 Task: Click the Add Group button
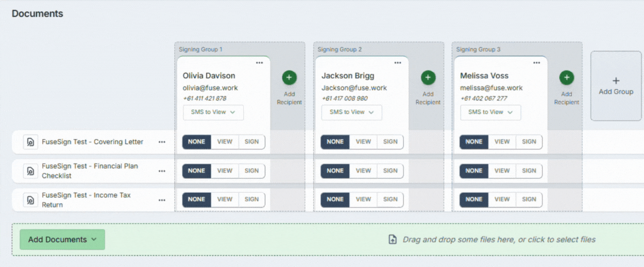[x=616, y=86]
